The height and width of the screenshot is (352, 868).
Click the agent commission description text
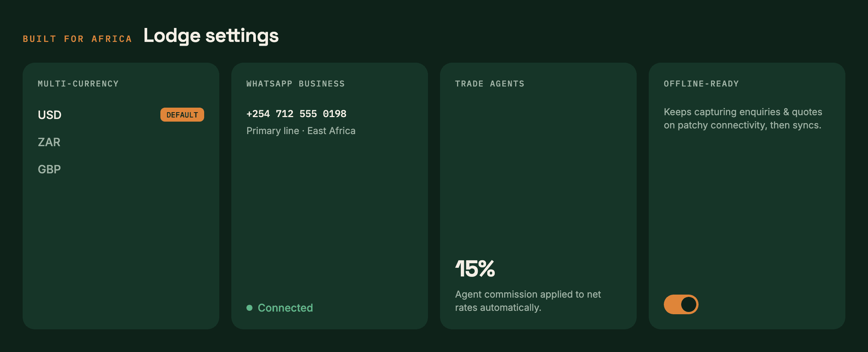[528, 301]
